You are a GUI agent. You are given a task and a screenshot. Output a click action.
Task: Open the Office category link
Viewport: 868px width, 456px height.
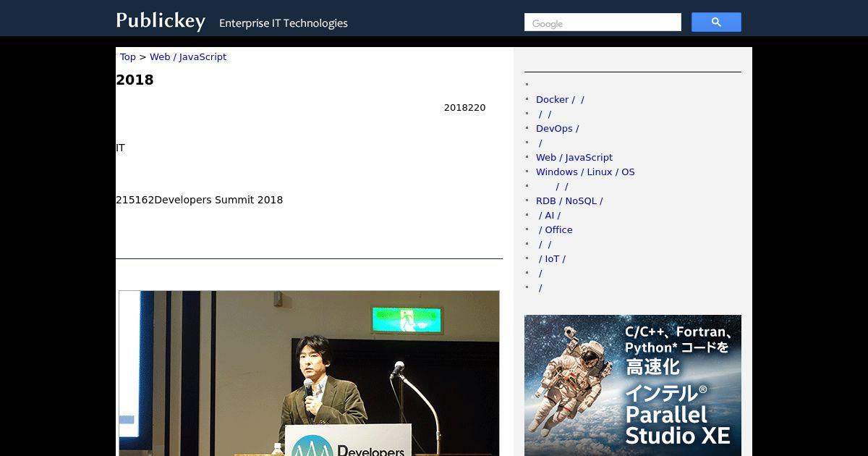(x=556, y=230)
